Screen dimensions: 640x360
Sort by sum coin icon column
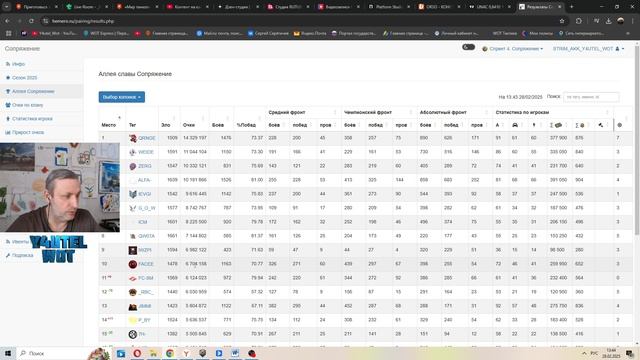coord(580,125)
